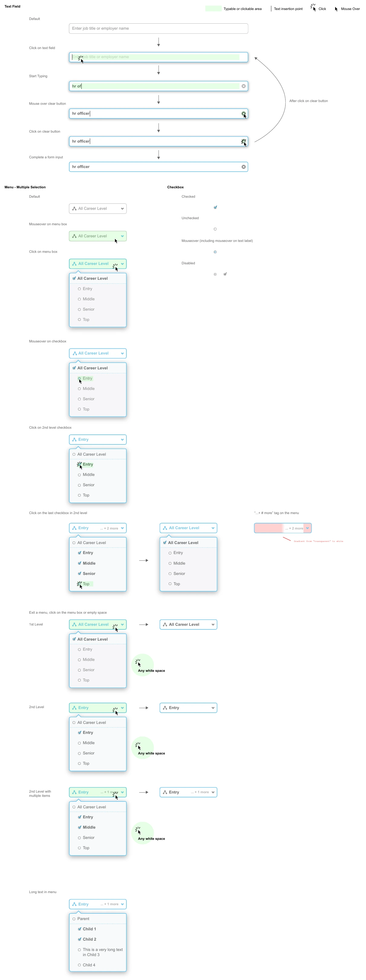Click the Default empty job title text field
The height and width of the screenshot is (980, 366).
158,28
